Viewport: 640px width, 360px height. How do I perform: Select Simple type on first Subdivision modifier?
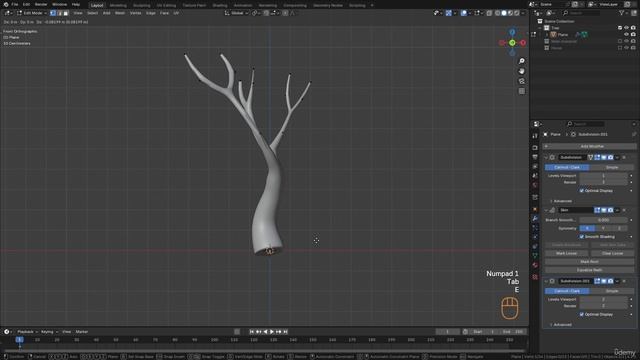(x=612, y=167)
